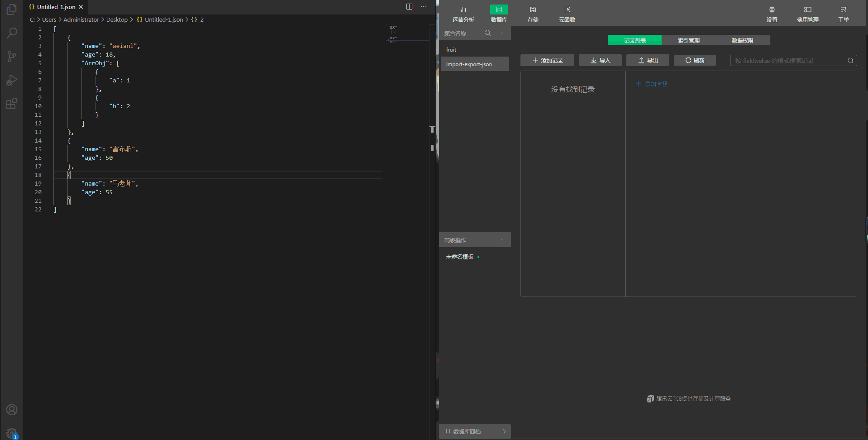
Task: Close the Untitled-1.json tab
Action: click(81, 7)
